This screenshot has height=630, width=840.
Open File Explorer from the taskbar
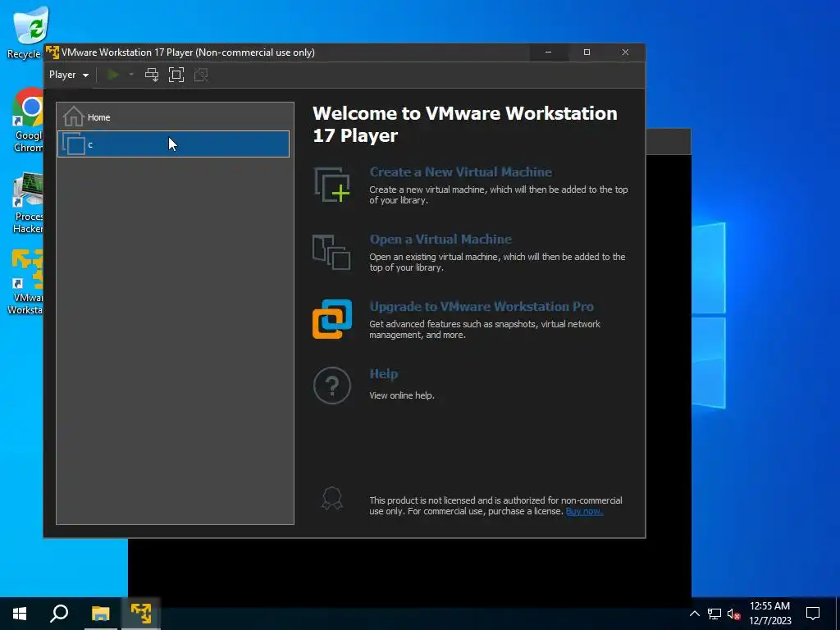coord(100,614)
